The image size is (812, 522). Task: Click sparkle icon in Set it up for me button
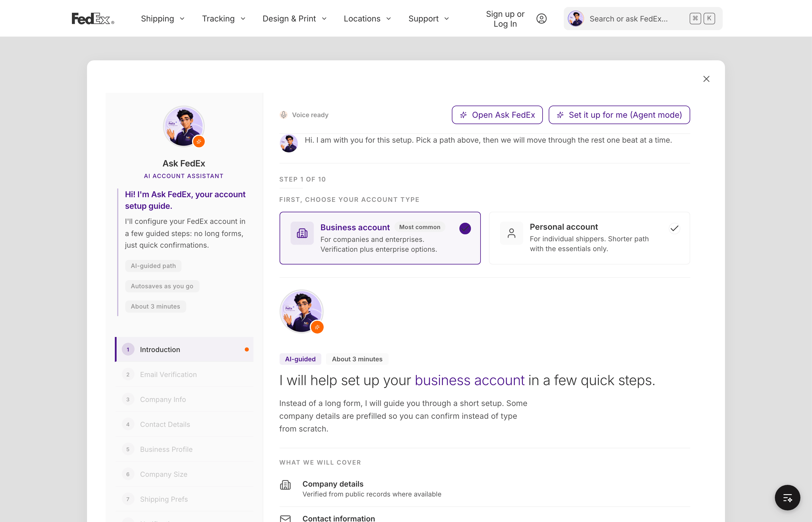560,115
